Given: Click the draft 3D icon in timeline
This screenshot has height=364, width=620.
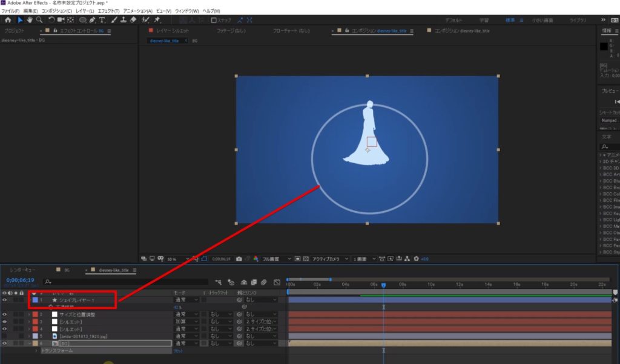Looking at the screenshot, I should (231, 282).
